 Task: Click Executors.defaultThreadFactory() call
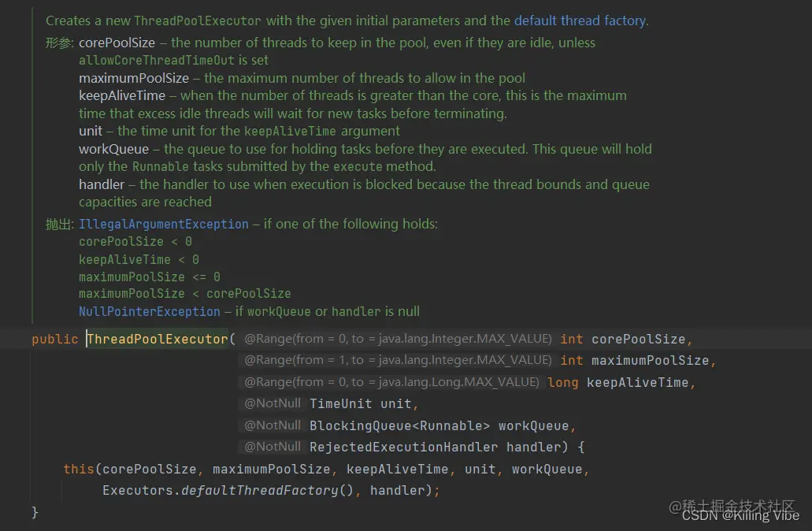(228, 490)
